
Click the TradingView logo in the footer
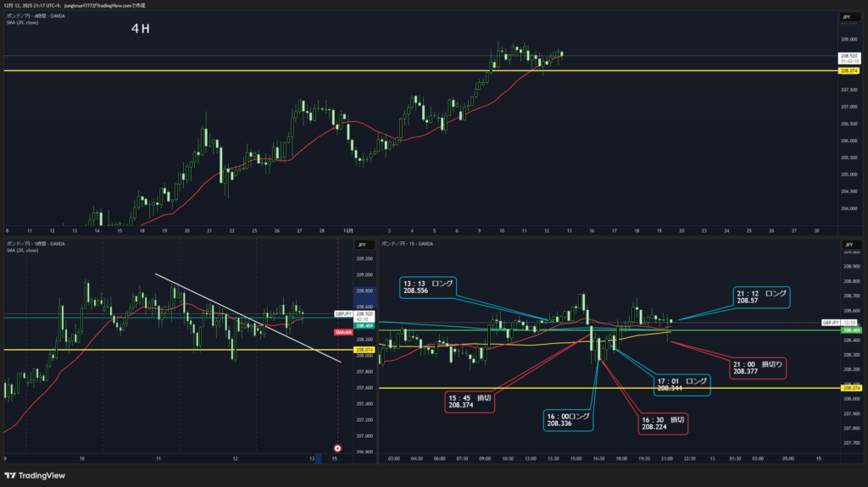click(35, 475)
